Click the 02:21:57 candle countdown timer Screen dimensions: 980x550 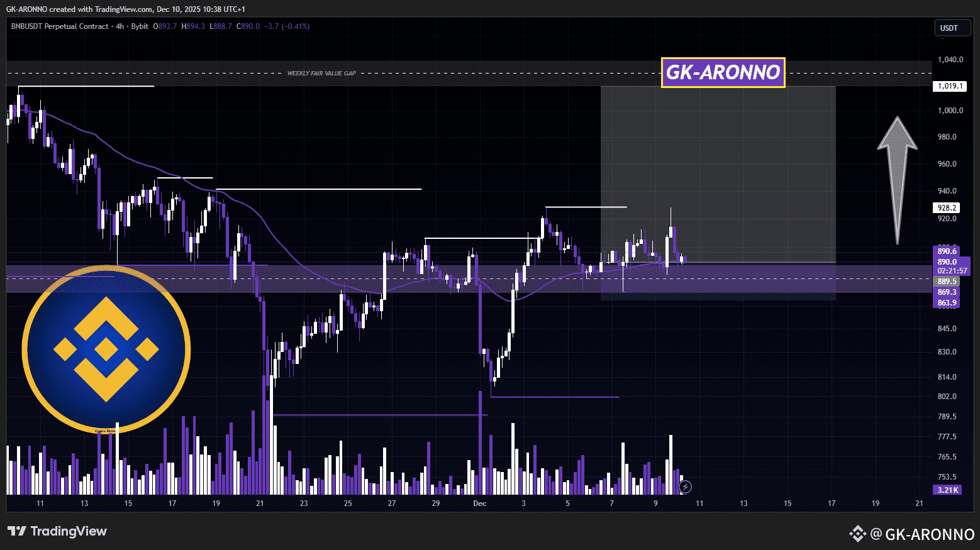pyautogui.click(x=952, y=271)
